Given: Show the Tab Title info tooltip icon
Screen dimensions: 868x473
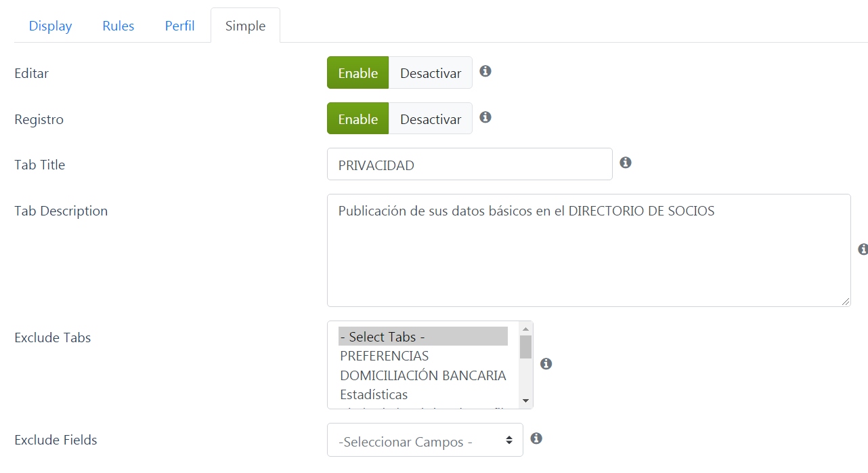Looking at the screenshot, I should [x=626, y=163].
